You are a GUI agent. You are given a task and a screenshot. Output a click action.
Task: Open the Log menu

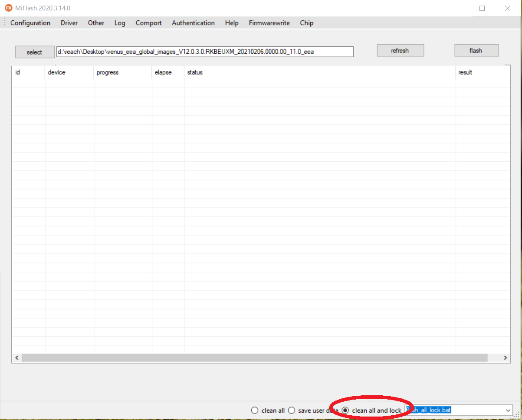click(120, 23)
